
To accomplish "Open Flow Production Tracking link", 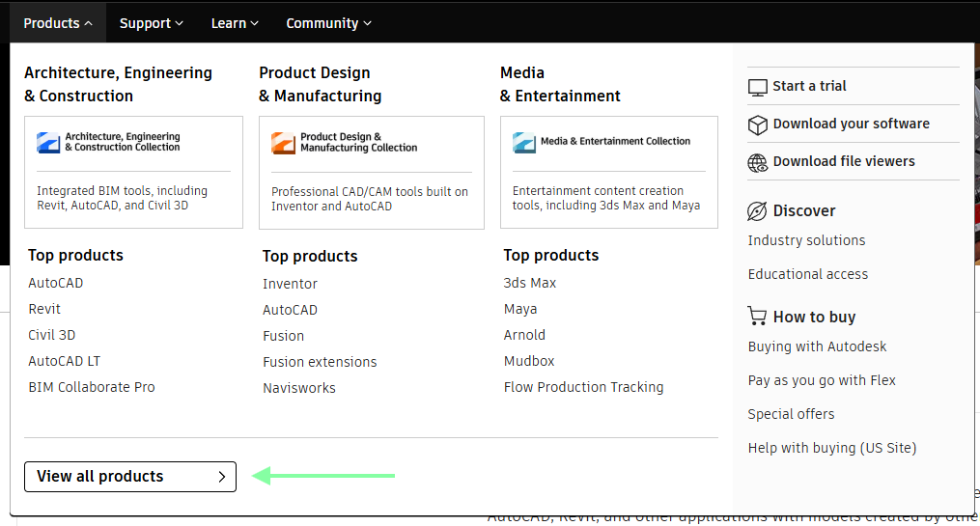I will pos(583,387).
